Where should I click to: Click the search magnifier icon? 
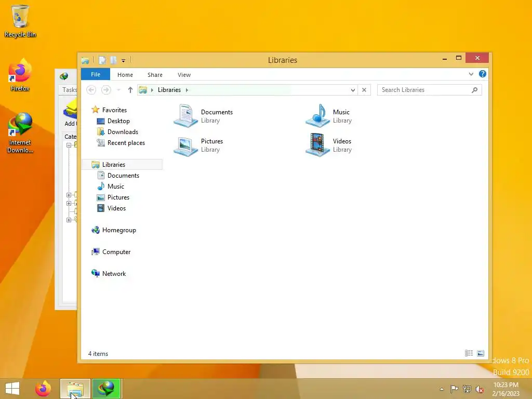(x=475, y=90)
